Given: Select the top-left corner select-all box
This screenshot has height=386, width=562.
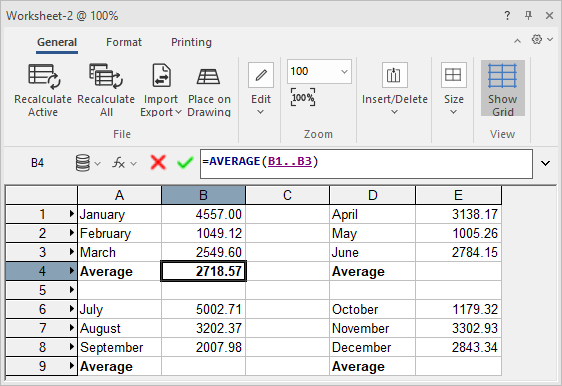Looking at the screenshot, I should tap(42, 195).
